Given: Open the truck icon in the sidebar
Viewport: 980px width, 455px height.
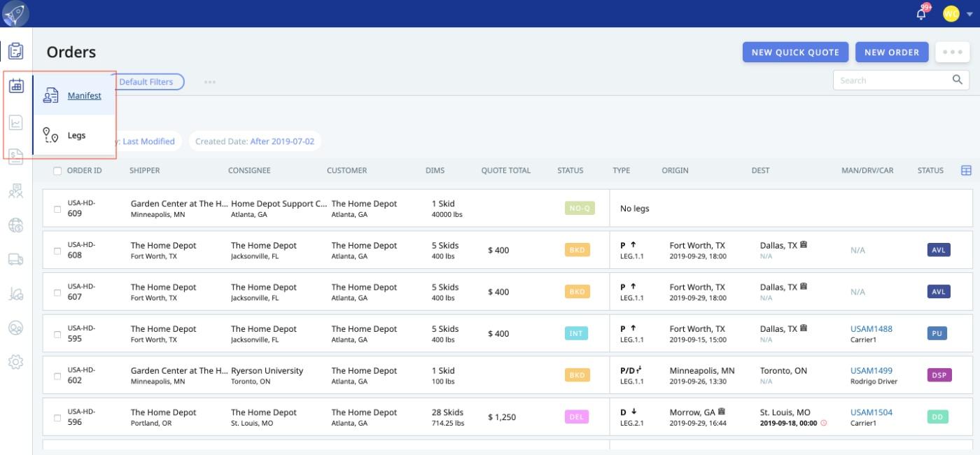Looking at the screenshot, I should click(x=16, y=259).
